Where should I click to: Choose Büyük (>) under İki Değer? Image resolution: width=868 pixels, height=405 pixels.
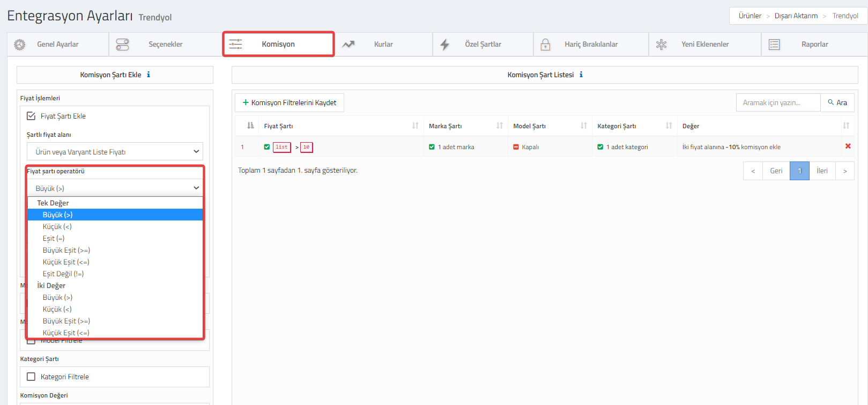(115, 297)
